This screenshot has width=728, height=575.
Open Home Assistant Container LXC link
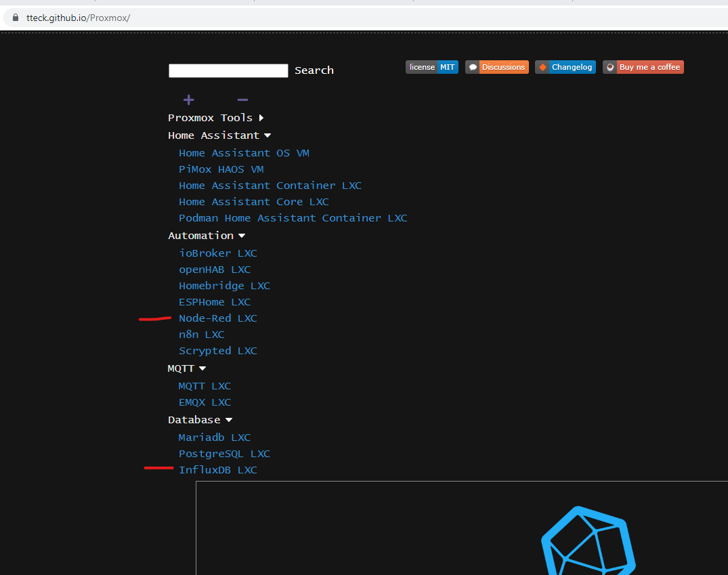(270, 186)
